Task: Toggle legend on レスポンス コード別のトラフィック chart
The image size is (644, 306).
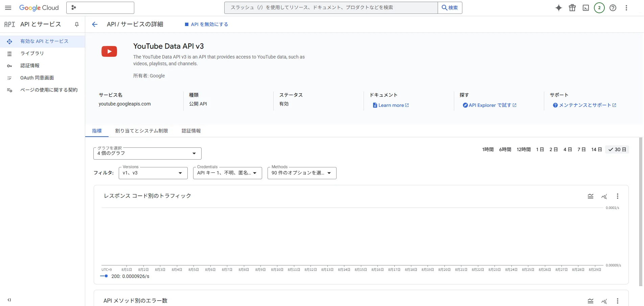Action: click(x=591, y=196)
